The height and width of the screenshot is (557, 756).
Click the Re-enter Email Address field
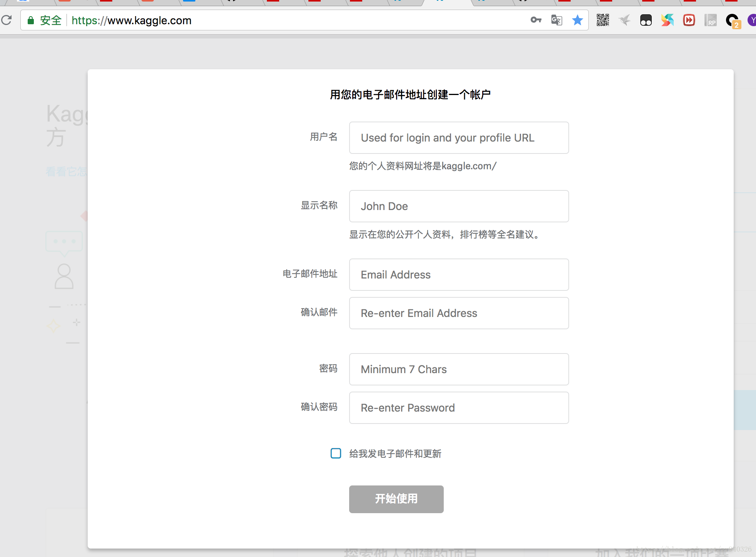tap(459, 313)
